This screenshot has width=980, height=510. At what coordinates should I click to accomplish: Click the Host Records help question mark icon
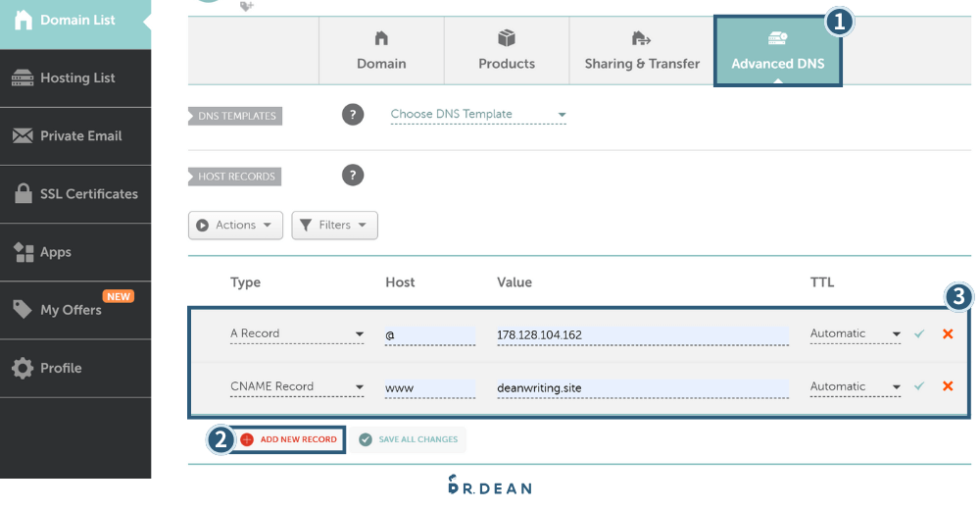353,176
